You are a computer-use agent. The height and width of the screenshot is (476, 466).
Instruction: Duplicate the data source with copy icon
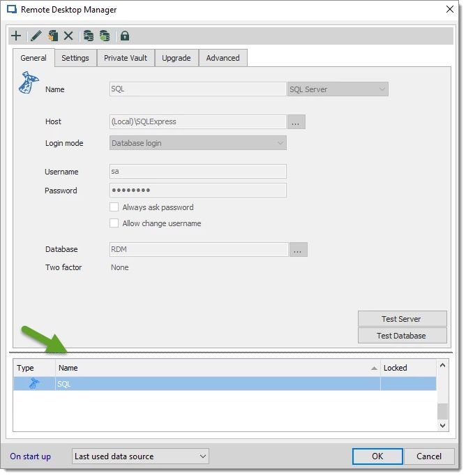(x=53, y=36)
